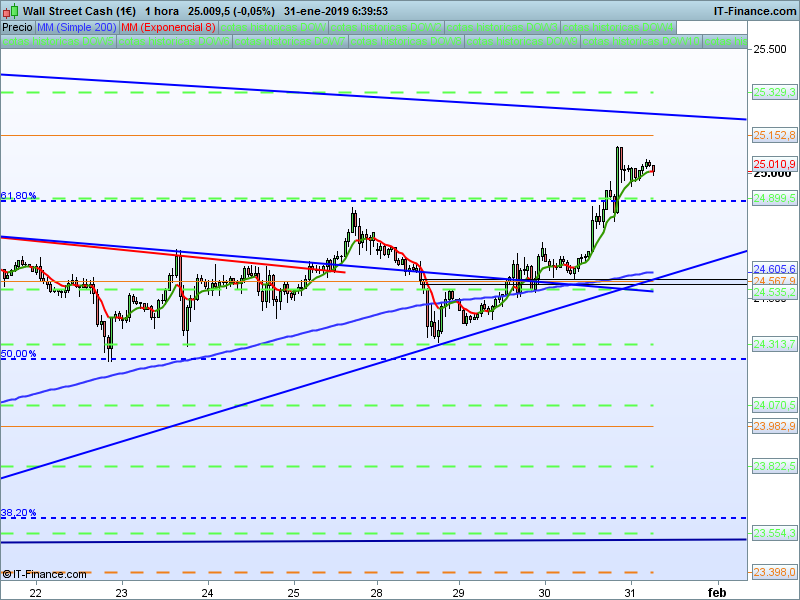800x600 pixels.
Task: Select the green 23.554,3 price level tag
Action: tap(774, 533)
